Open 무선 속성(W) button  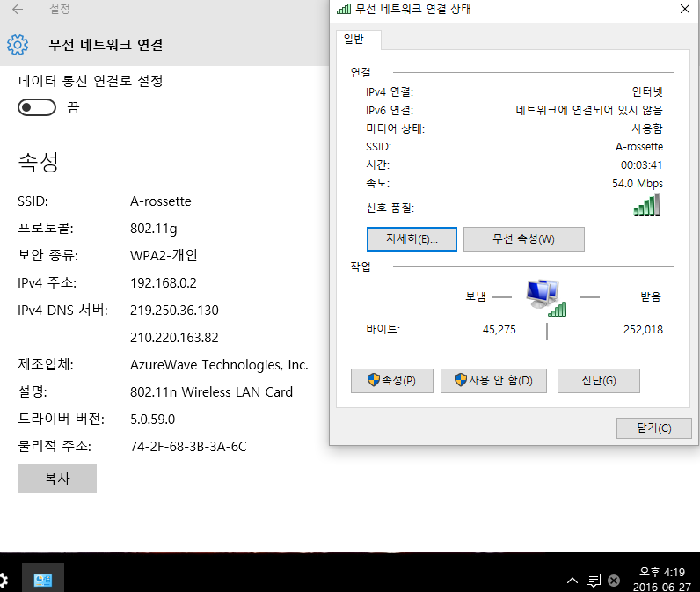coord(523,239)
